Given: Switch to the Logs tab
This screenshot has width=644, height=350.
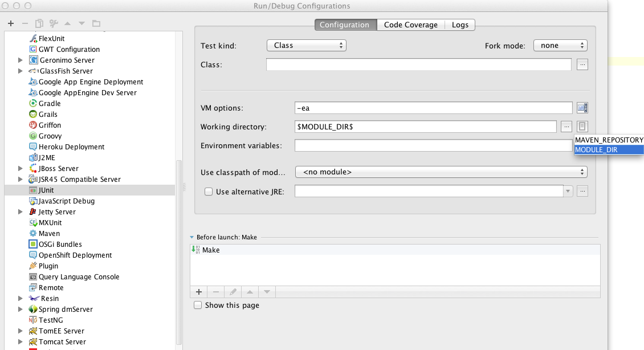Looking at the screenshot, I should [459, 25].
